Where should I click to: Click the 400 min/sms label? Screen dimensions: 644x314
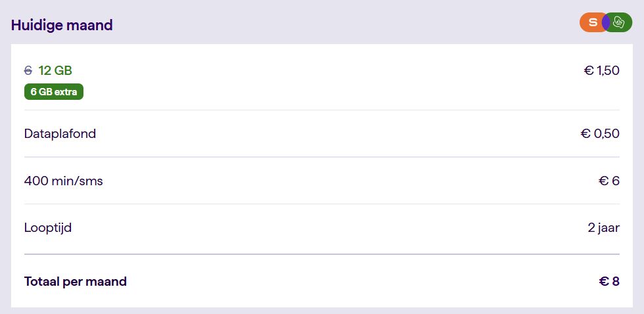coord(63,181)
